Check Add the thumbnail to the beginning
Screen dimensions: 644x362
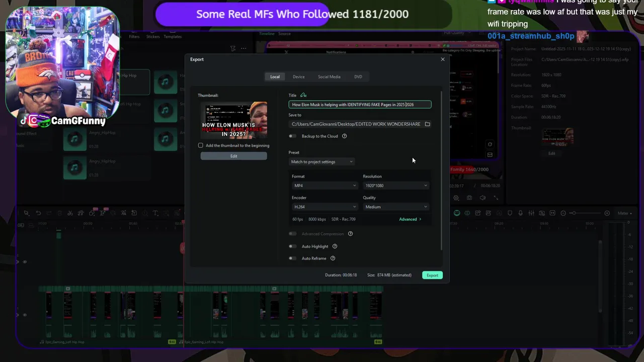201,145
